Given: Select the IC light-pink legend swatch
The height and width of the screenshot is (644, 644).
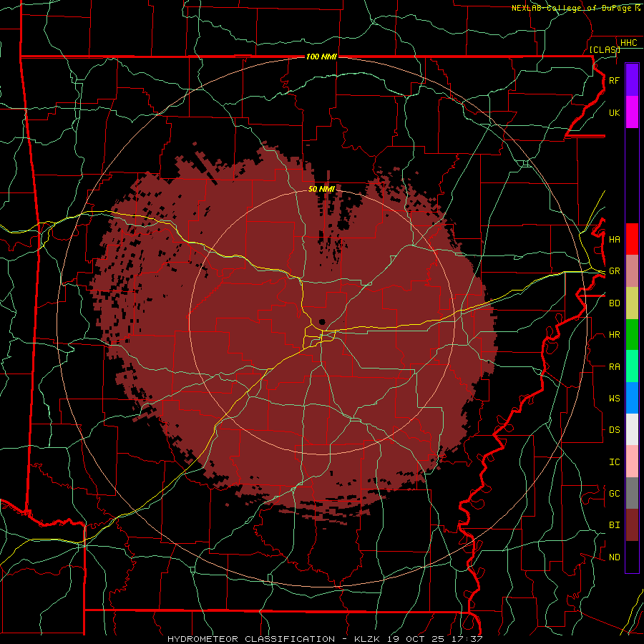Looking at the screenshot, I should (632, 462).
